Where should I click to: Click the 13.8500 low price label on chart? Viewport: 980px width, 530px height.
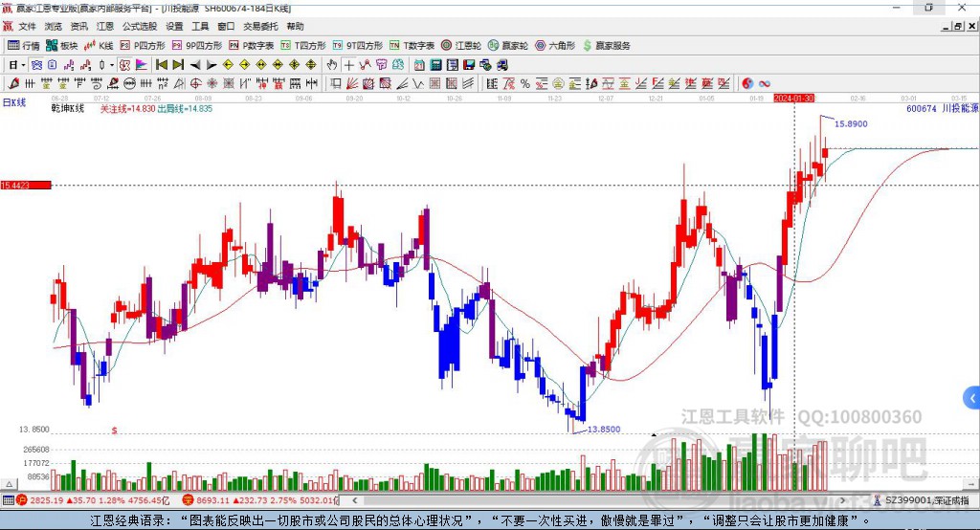[604, 429]
